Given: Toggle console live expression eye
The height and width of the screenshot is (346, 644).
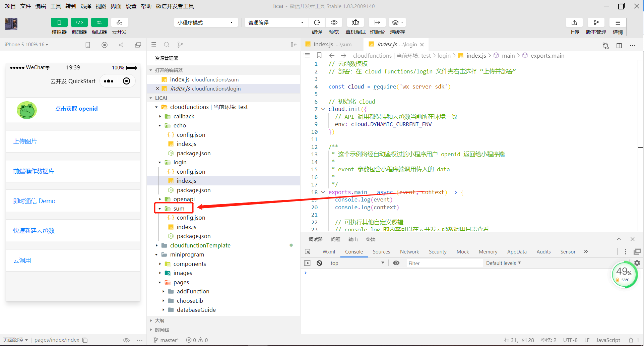Looking at the screenshot, I should pos(396,263).
